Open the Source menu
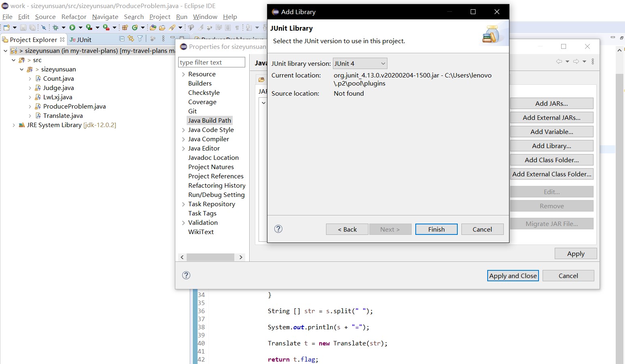The height and width of the screenshot is (364, 625). point(45,17)
